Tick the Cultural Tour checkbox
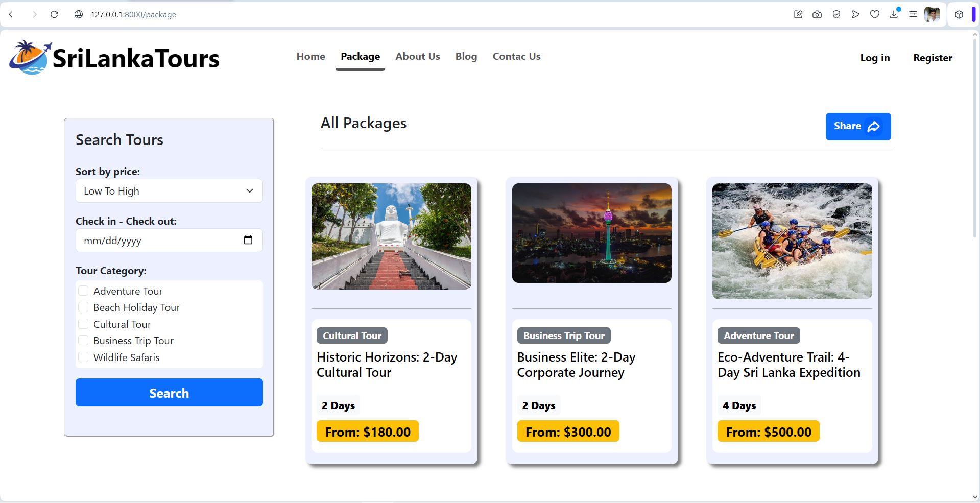The height and width of the screenshot is (503, 980). click(x=83, y=324)
